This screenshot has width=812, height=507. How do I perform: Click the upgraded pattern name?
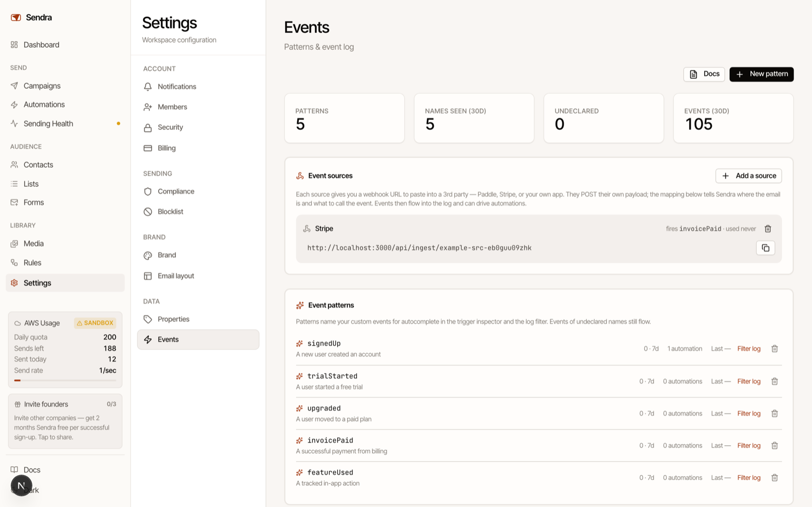pos(324,408)
